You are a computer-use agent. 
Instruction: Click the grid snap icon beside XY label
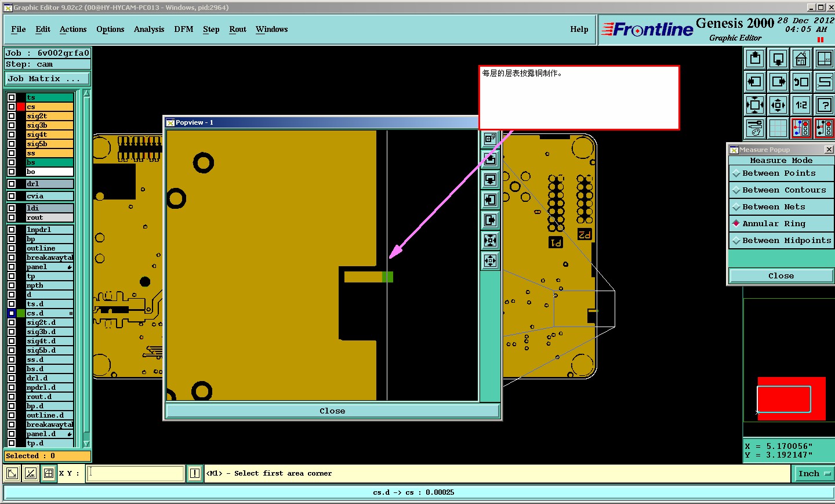(x=49, y=473)
